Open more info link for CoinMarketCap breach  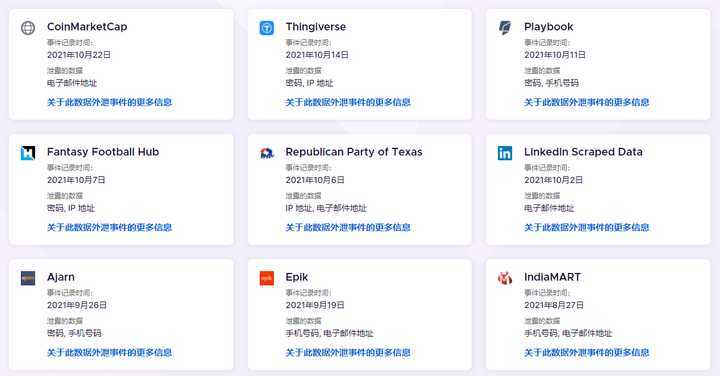[x=109, y=102]
